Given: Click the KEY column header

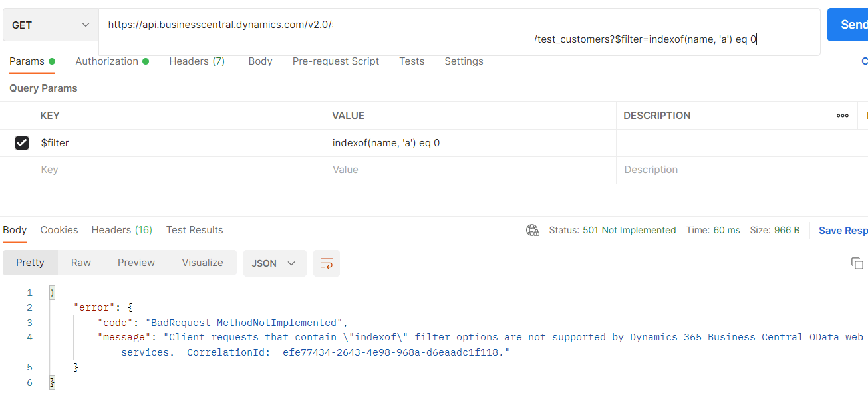Looking at the screenshot, I should 50,116.
